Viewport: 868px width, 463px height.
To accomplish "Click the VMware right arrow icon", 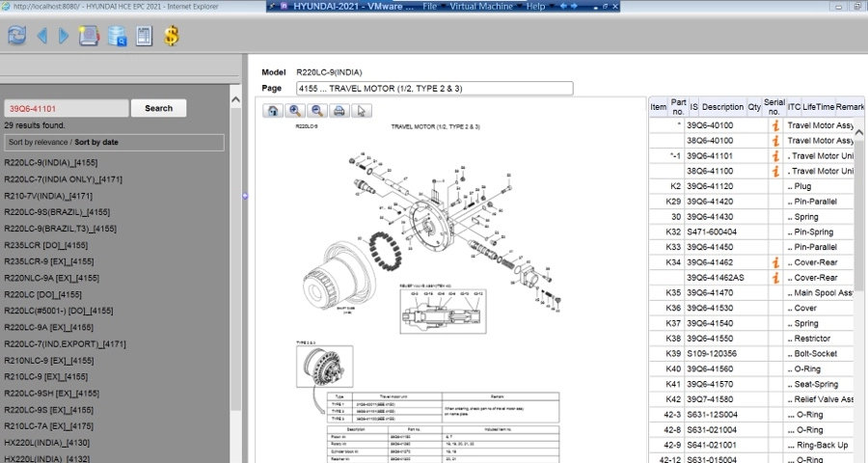I will [x=574, y=6].
